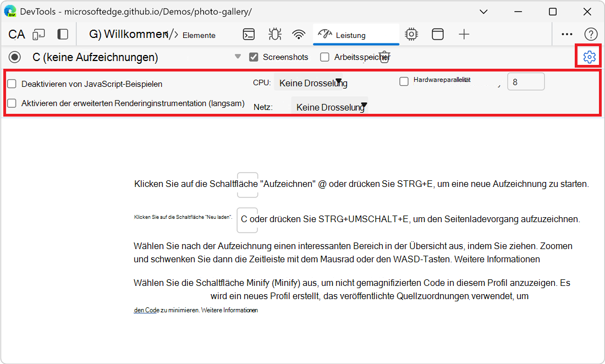Open the DevTools more options menu
The height and width of the screenshot is (364, 605).
pyautogui.click(x=567, y=34)
